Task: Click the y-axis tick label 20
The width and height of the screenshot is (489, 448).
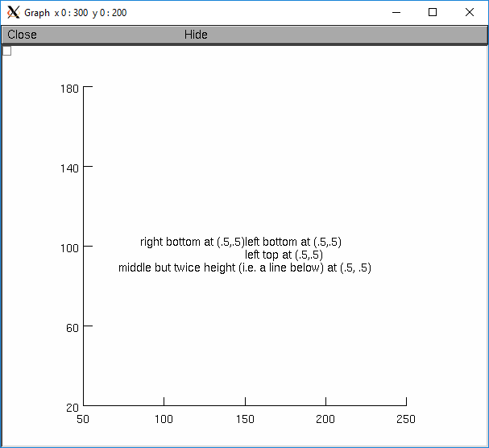Action: (72, 407)
